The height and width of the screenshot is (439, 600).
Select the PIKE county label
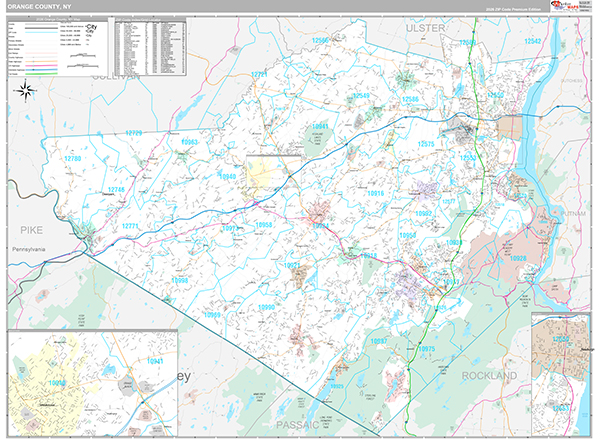point(31,229)
